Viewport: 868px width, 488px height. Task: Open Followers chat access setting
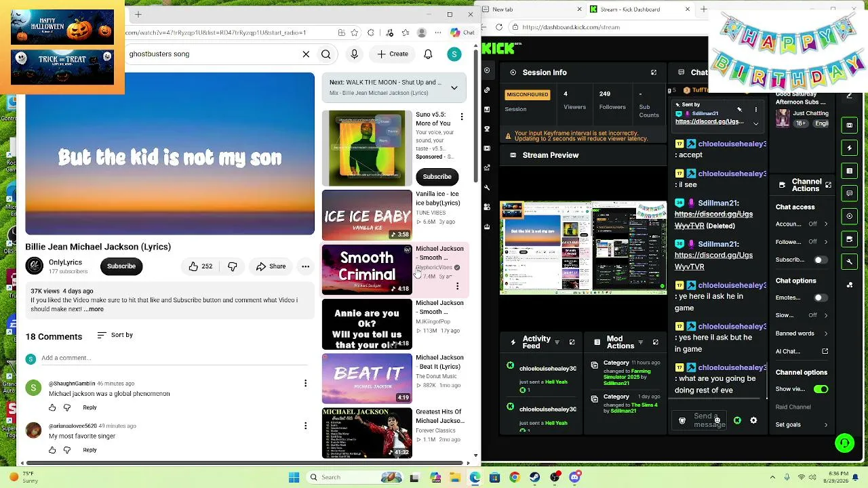[804, 242]
